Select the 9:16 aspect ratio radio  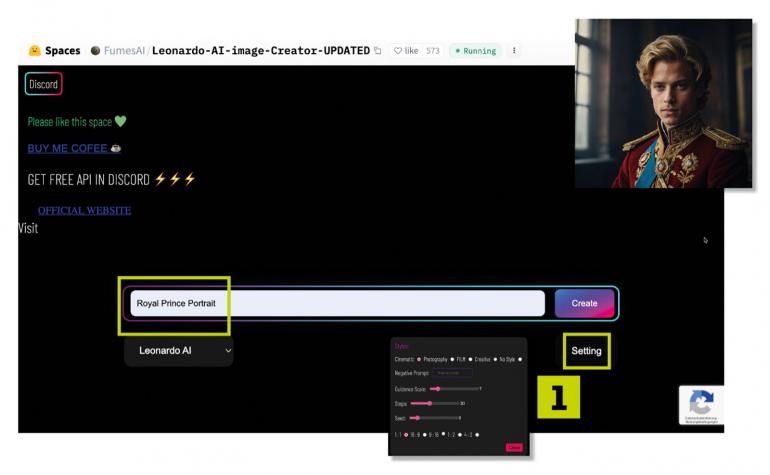443,434
